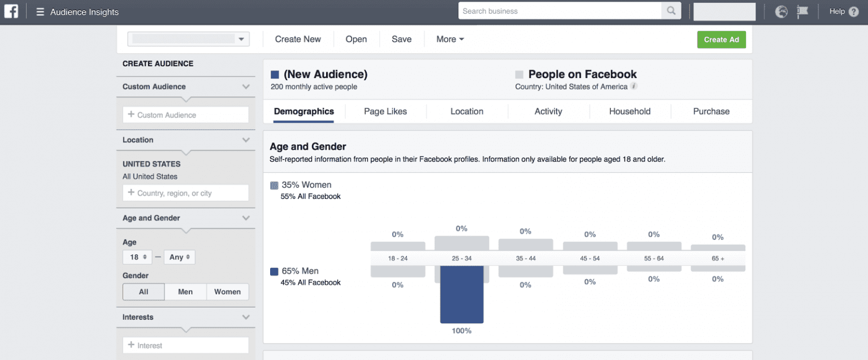
Task: Click Open in the toolbar
Action: [356, 39]
